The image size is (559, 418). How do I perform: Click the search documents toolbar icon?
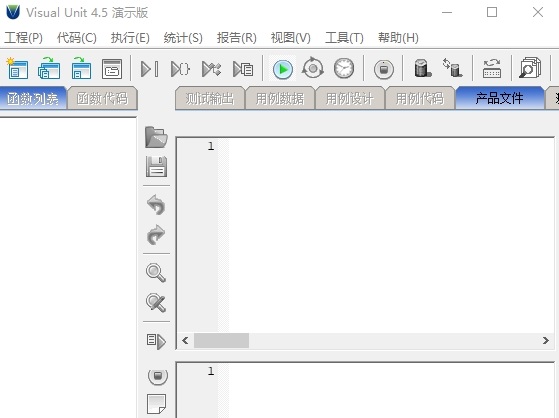pyautogui.click(x=530, y=68)
